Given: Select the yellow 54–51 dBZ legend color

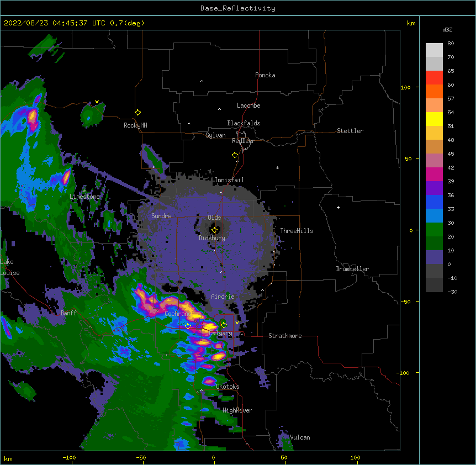Looking at the screenshot, I should (x=434, y=119).
